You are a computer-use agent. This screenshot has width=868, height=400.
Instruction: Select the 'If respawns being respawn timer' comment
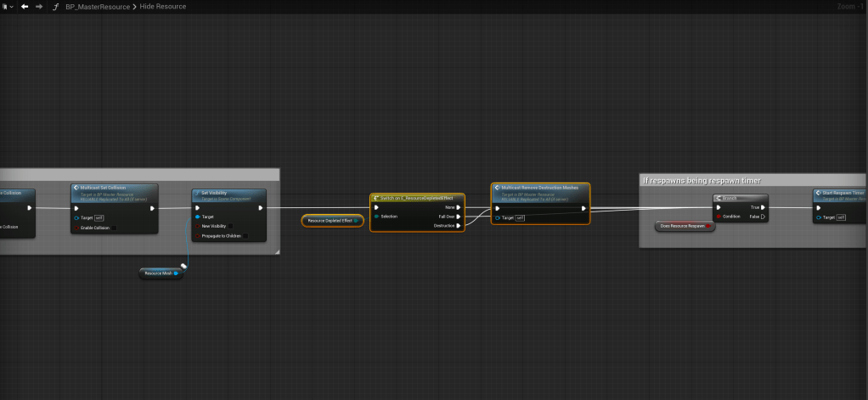click(702, 181)
